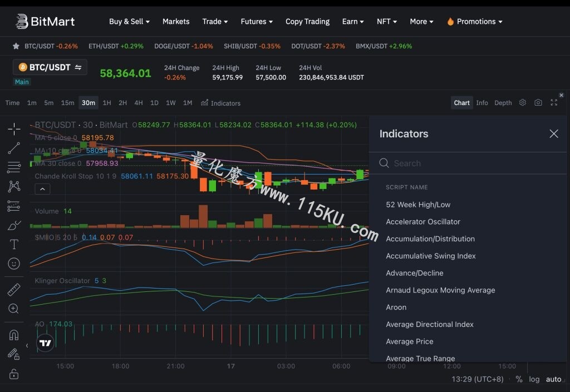Open timezone setting 13:29 (UTC+8)
The image size is (570, 392).
click(477, 379)
